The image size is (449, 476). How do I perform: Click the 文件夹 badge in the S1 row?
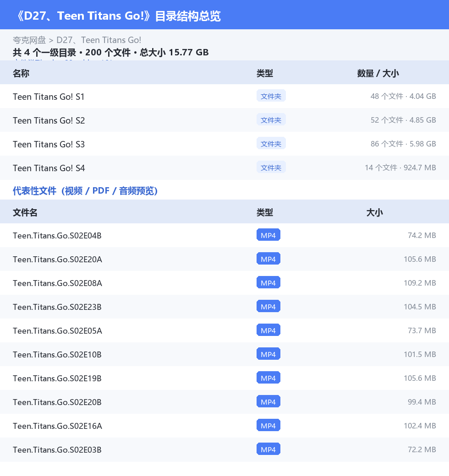[271, 96]
